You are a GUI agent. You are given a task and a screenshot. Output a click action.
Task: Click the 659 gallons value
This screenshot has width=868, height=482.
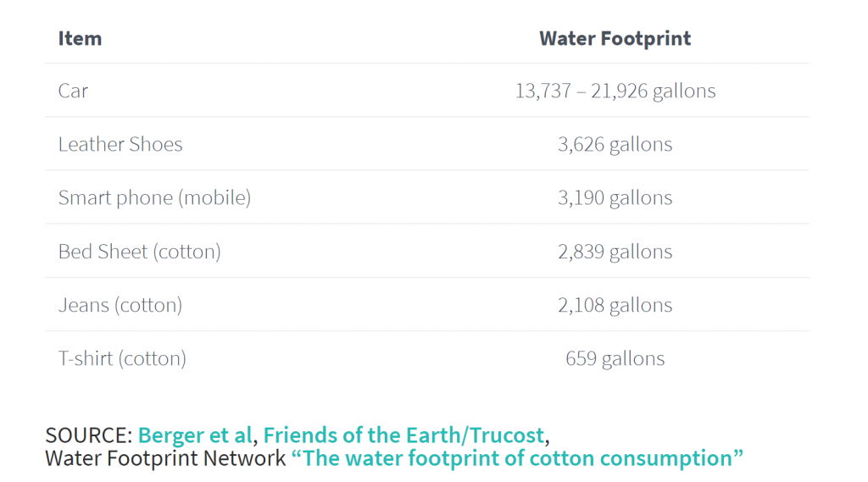(x=615, y=359)
